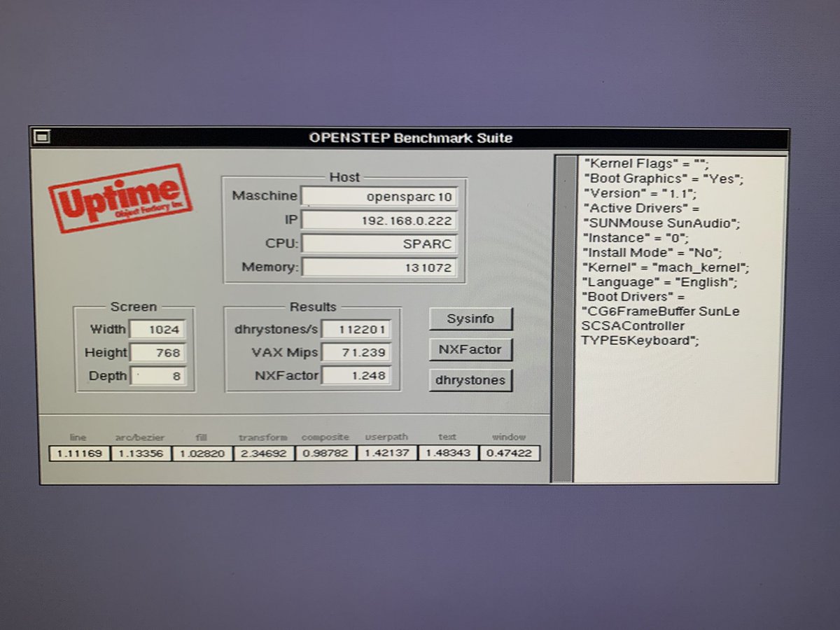840x630 pixels.
Task: Click the arc/bezier score 1.13356
Action: pos(141,454)
